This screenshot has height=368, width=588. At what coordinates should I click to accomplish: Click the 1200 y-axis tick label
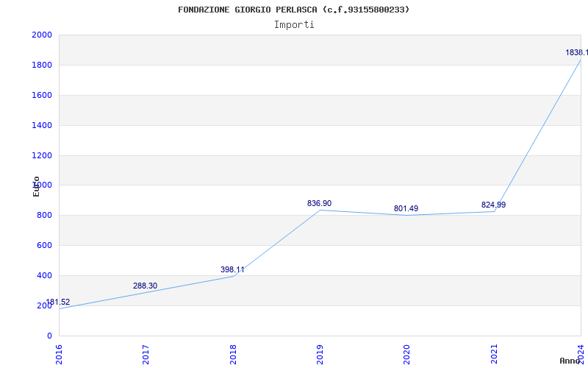[42, 155]
